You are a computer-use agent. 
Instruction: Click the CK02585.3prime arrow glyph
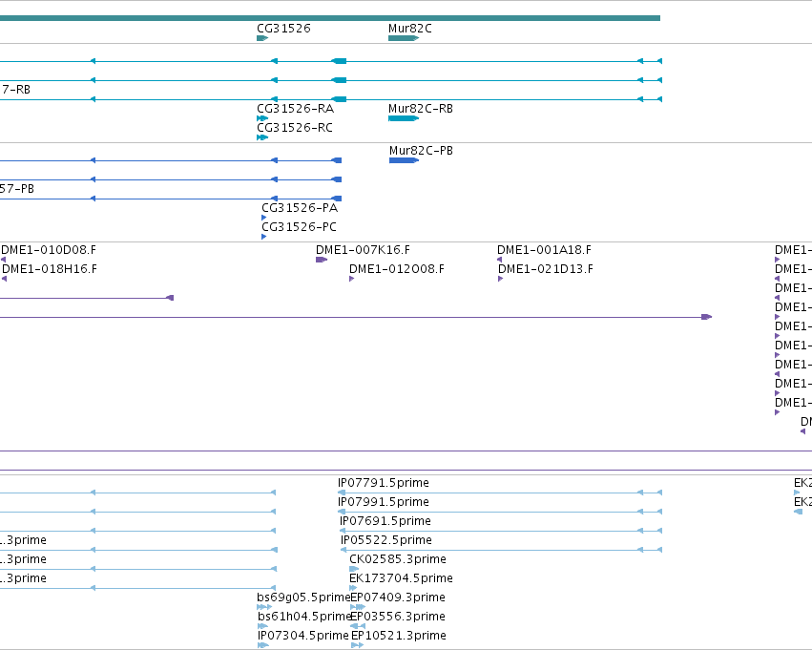tap(354, 569)
